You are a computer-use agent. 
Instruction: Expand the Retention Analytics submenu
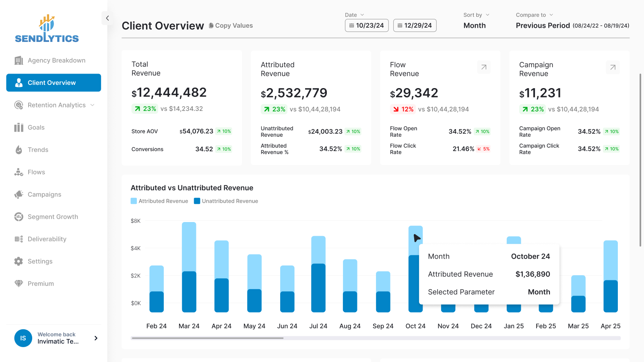click(x=93, y=105)
